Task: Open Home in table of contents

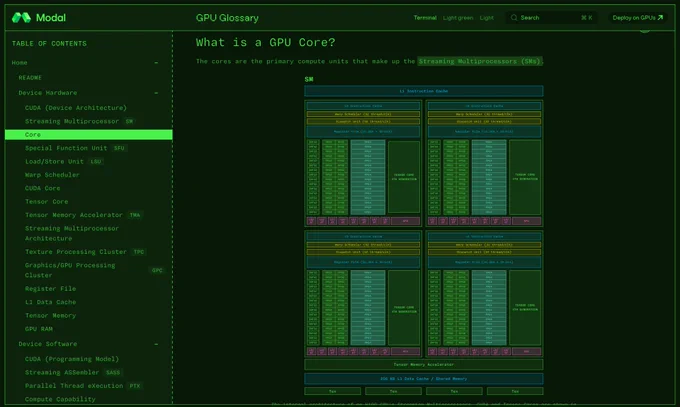Action: point(20,63)
